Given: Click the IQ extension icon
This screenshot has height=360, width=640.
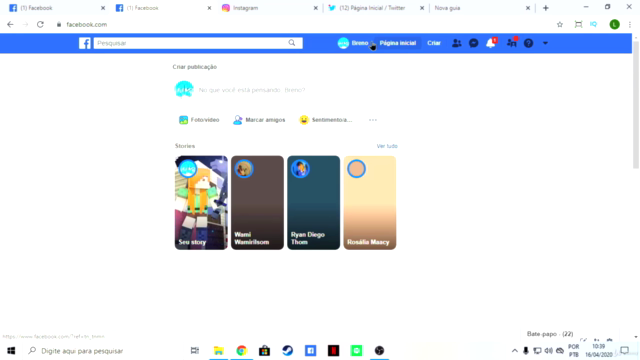Looking at the screenshot, I should [x=593, y=24].
